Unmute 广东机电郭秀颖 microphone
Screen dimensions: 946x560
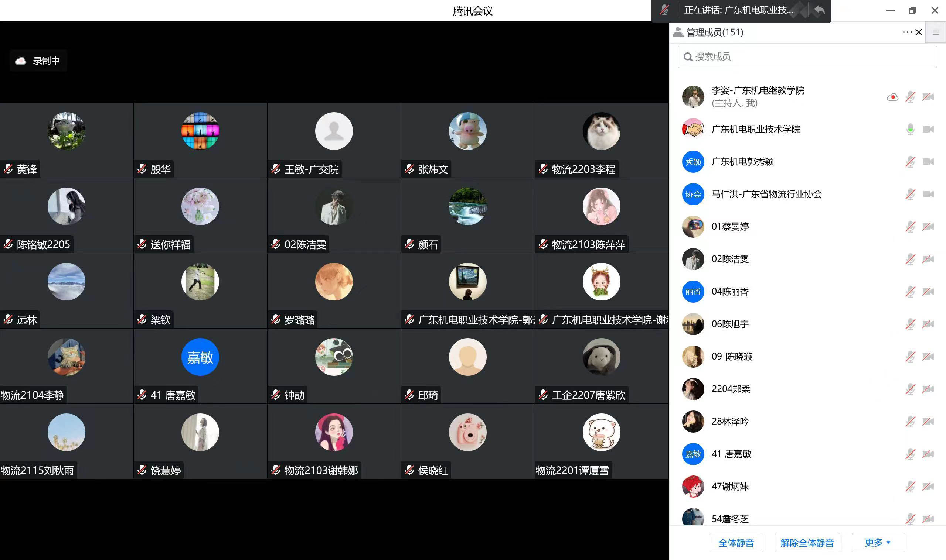point(911,162)
